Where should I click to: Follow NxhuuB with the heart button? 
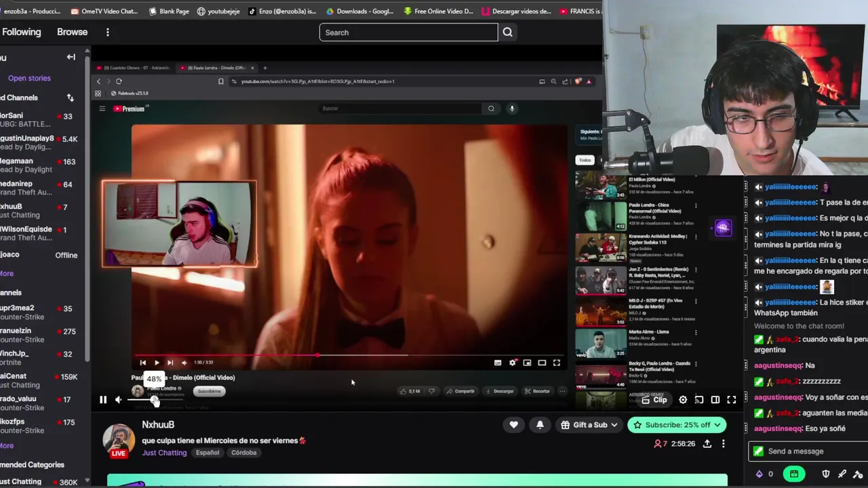(x=513, y=425)
